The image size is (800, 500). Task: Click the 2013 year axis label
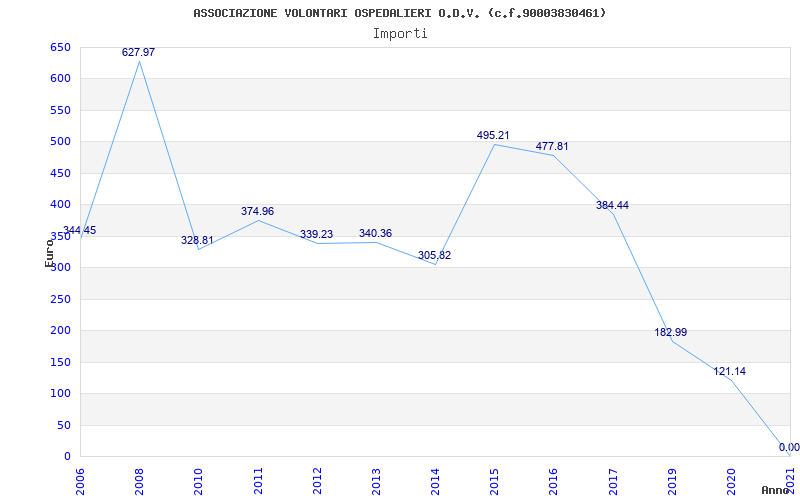[x=377, y=481]
